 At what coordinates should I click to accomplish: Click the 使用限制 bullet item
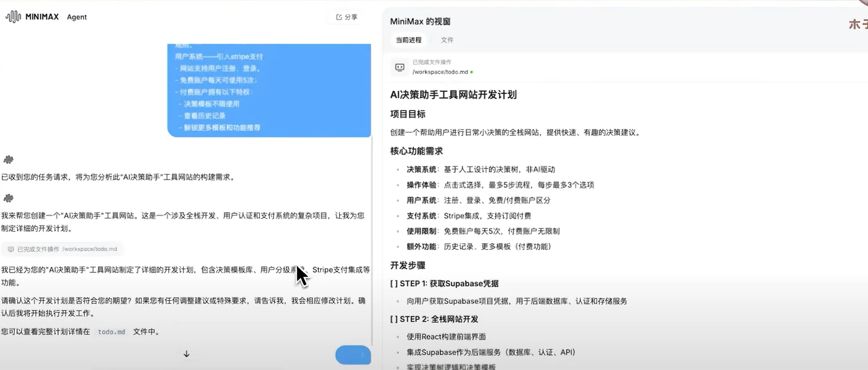coord(483,231)
